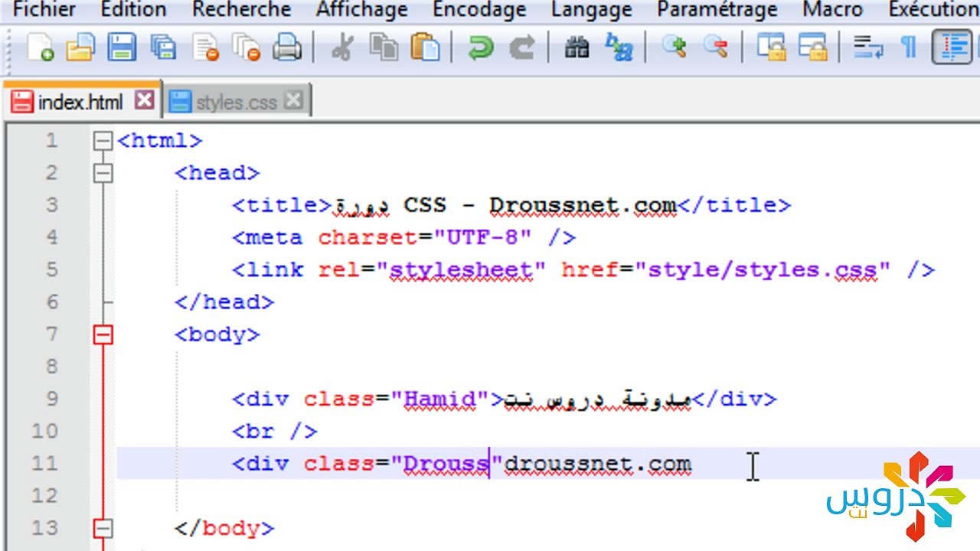Click line number 5 in the margin
The width and height of the screenshot is (980, 551).
coord(51,269)
